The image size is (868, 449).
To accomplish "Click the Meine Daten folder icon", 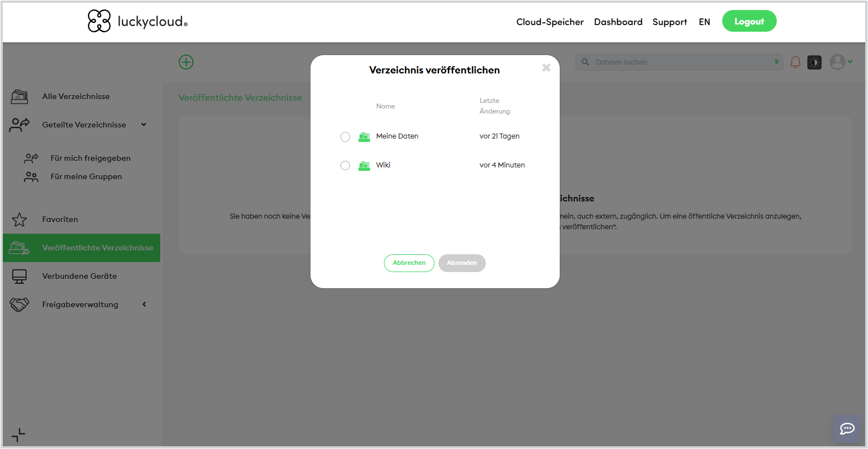I will [364, 136].
